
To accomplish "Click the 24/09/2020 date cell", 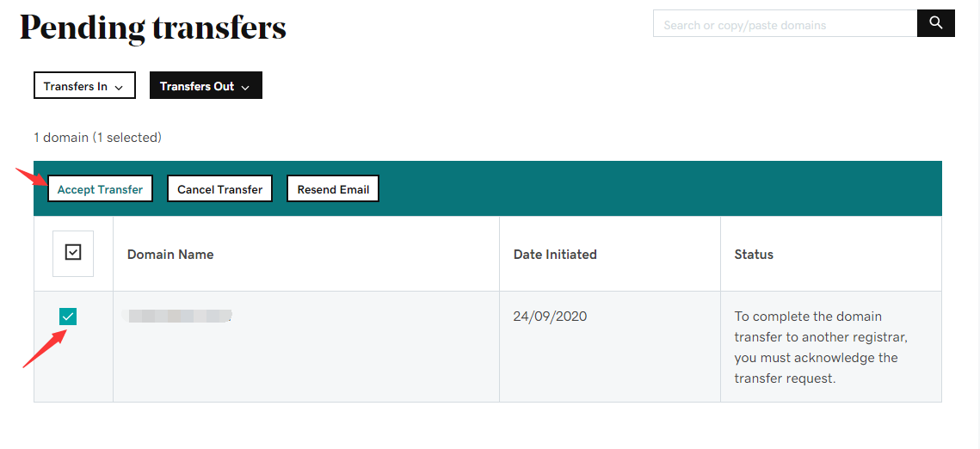I will tap(550, 317).
